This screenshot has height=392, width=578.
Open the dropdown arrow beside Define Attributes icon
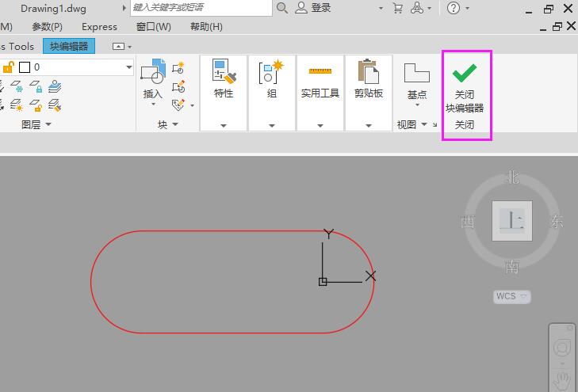[192, 105]
